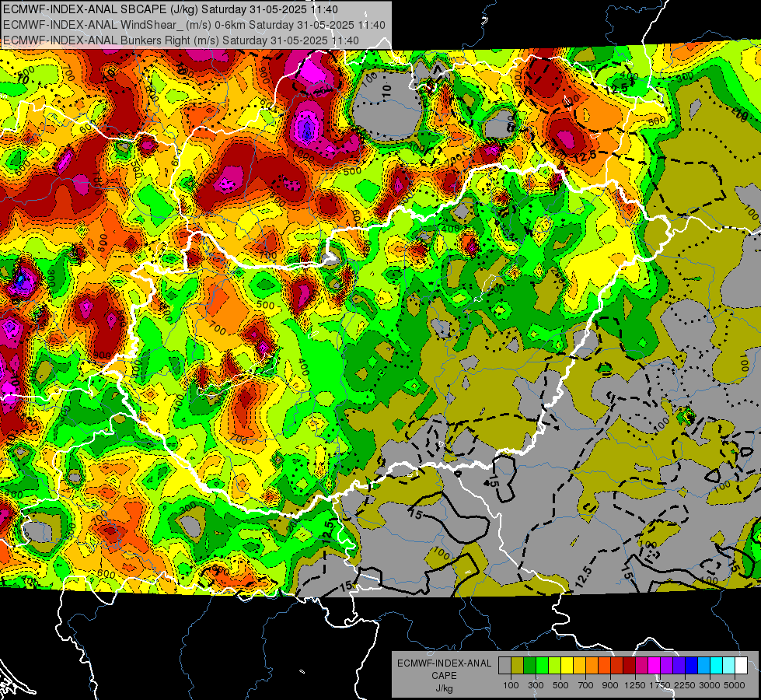Click the J/kg unit in the legend
Image resolution: width=761 pixels, height=700 pixels.
pos(444,688)
